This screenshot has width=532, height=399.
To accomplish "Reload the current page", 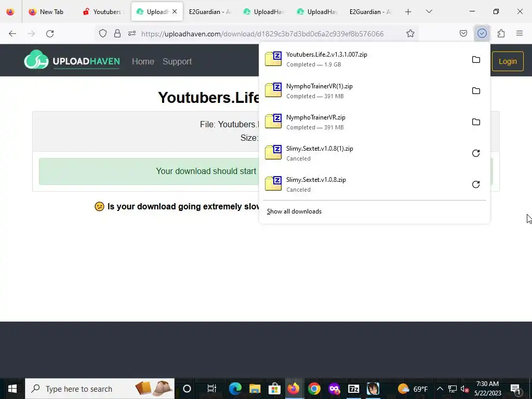I will click(50, 33).
